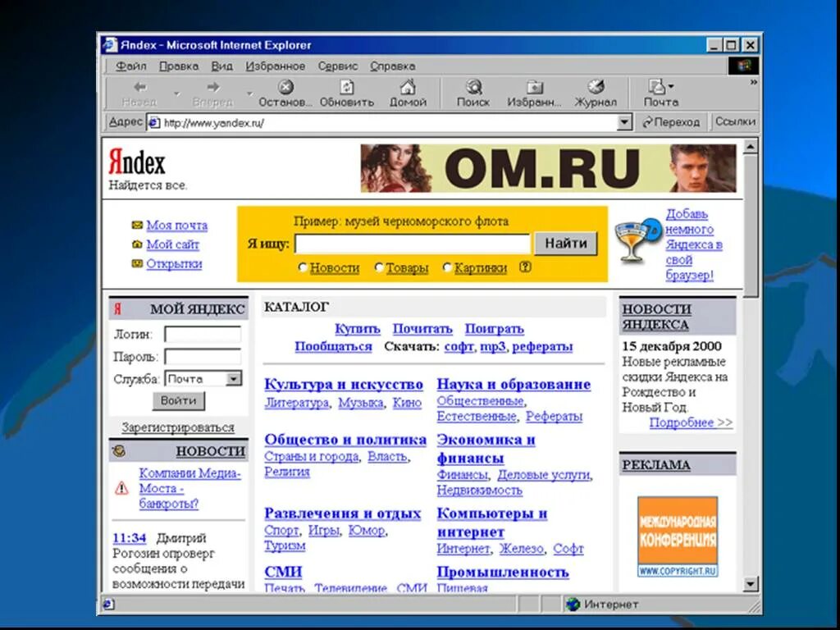Click the 11:34 news timestamp link

coord(129,538)
